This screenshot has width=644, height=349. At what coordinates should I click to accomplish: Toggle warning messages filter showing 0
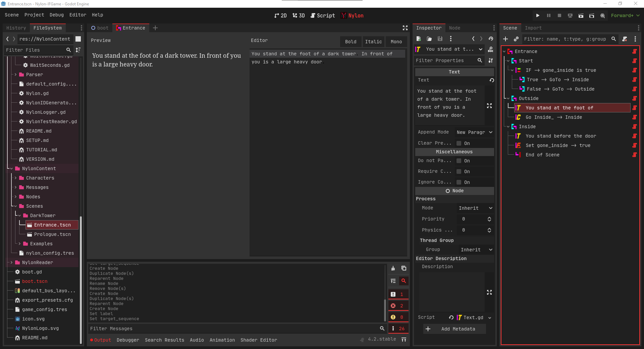coord(398,317)
